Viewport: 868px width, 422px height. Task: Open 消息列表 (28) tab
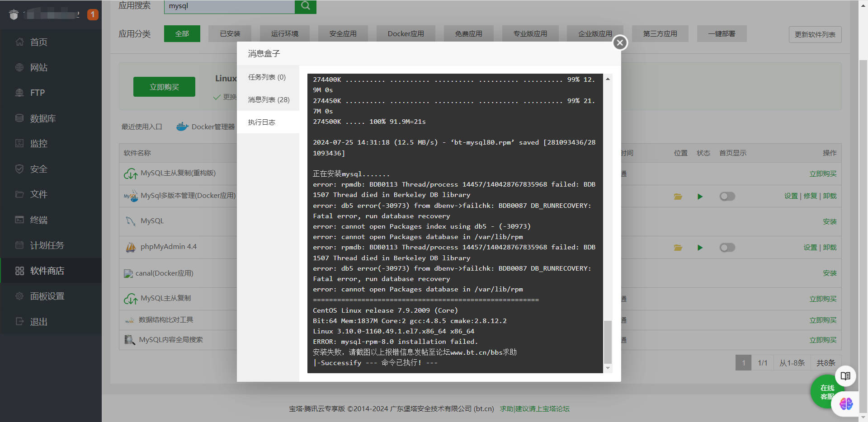click(x=269, y=100)
